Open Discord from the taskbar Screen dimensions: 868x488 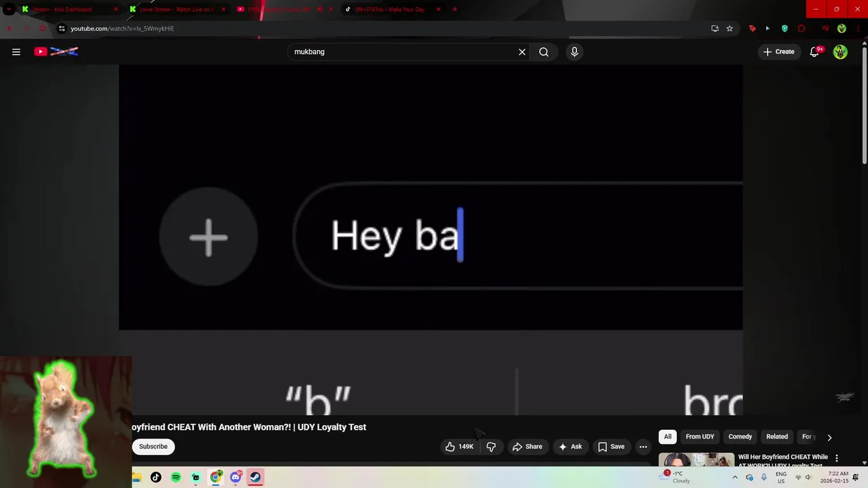tap(235, 477)
